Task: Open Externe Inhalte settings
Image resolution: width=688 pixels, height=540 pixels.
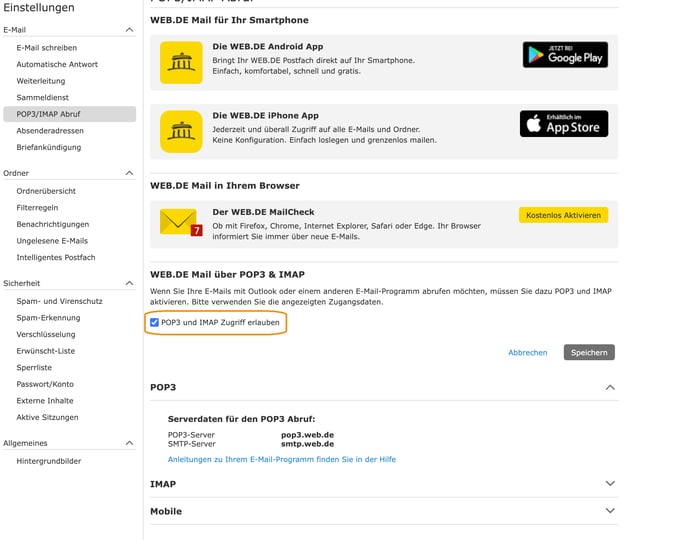Action: pos(45,401)
